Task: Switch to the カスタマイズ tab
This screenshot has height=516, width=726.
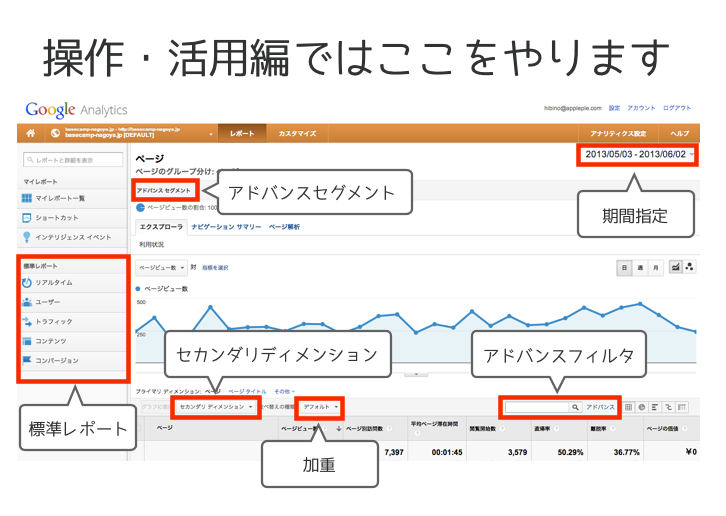Action: [297, 133]
